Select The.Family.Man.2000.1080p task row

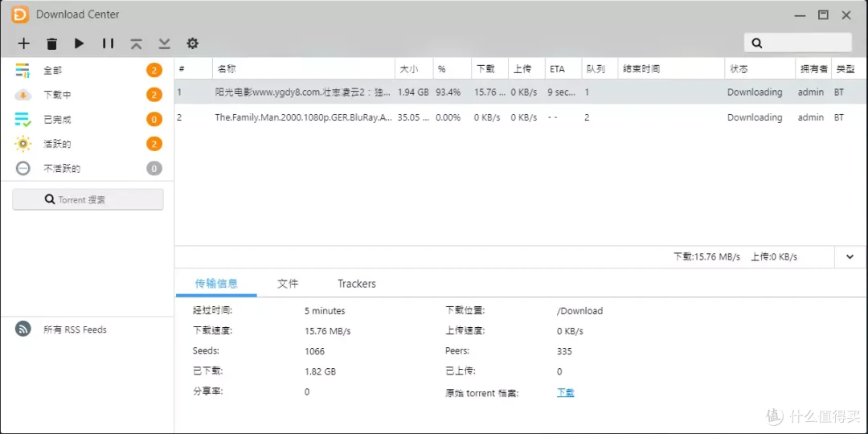pyautogui.click(x=521, y=117)
